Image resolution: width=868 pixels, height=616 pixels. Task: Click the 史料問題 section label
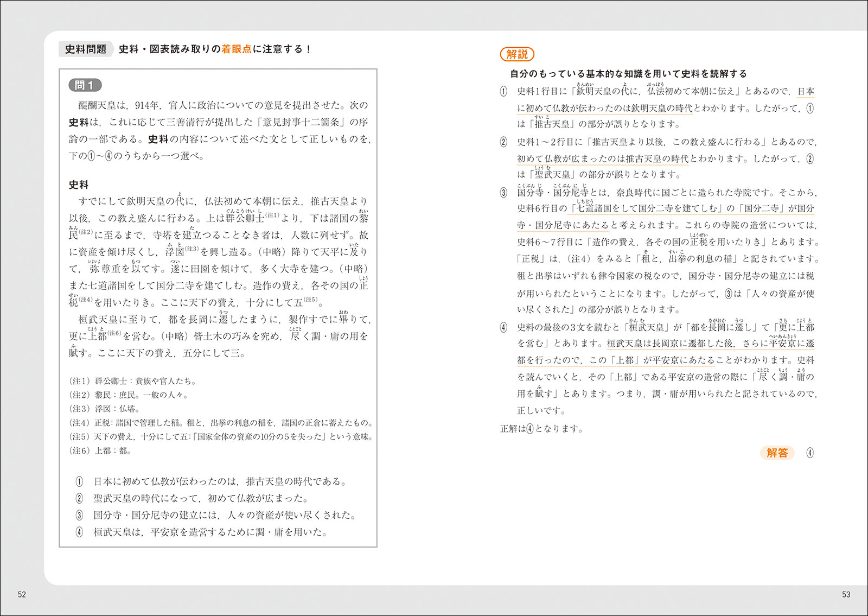(x=86, y=49)
